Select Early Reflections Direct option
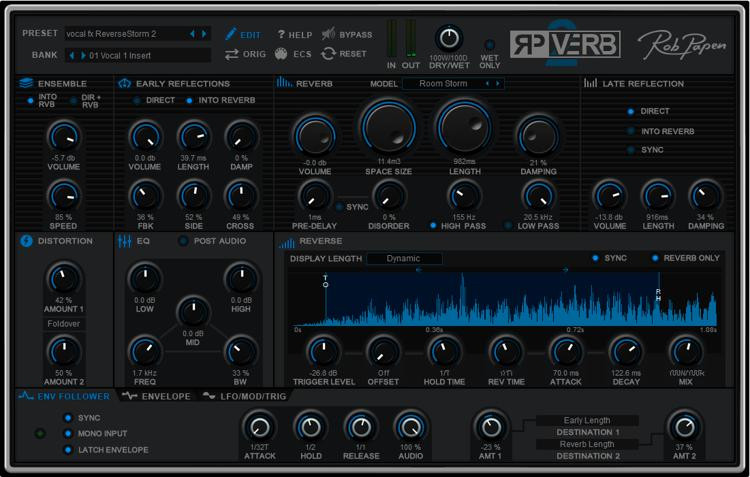 click(137, 100)
